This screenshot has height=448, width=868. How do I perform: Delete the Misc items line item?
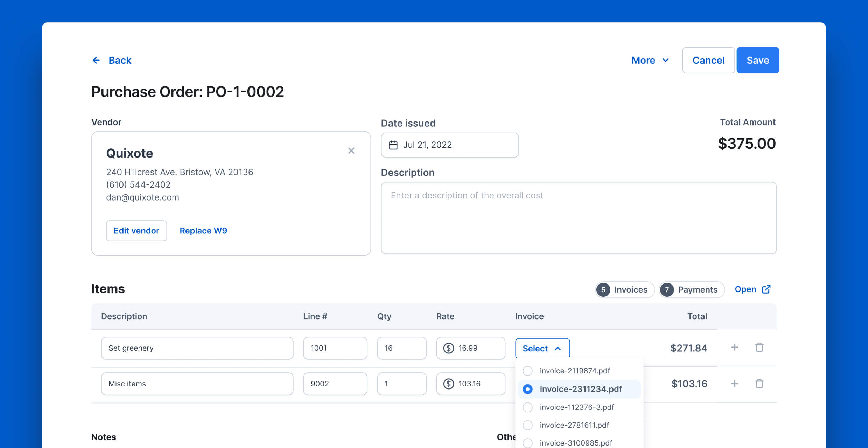click(759, 384)
